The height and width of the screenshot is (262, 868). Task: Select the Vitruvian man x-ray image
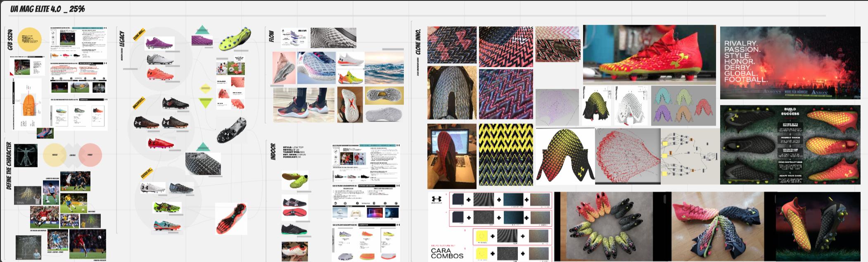pyautogui.click(x=26, y=155)
